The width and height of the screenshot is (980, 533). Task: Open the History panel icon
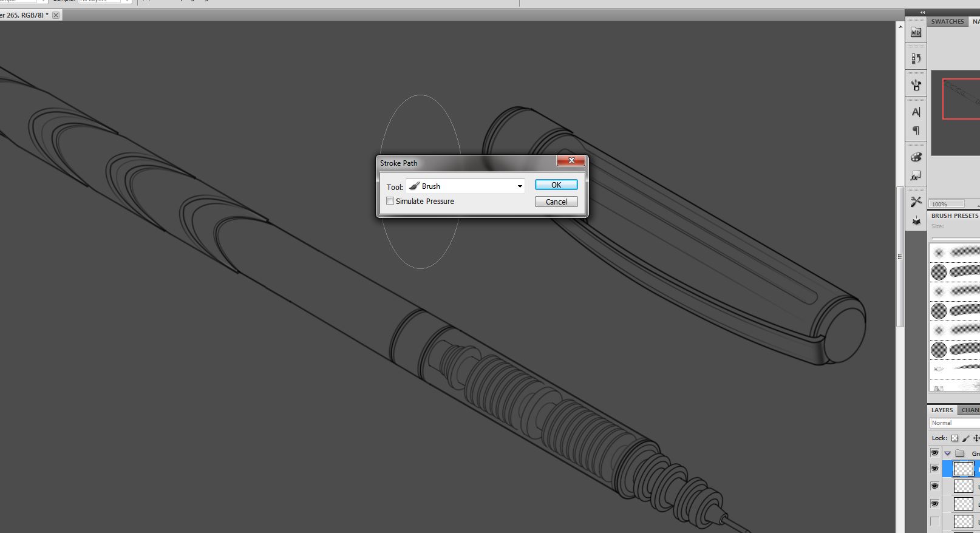coord(916,59)
